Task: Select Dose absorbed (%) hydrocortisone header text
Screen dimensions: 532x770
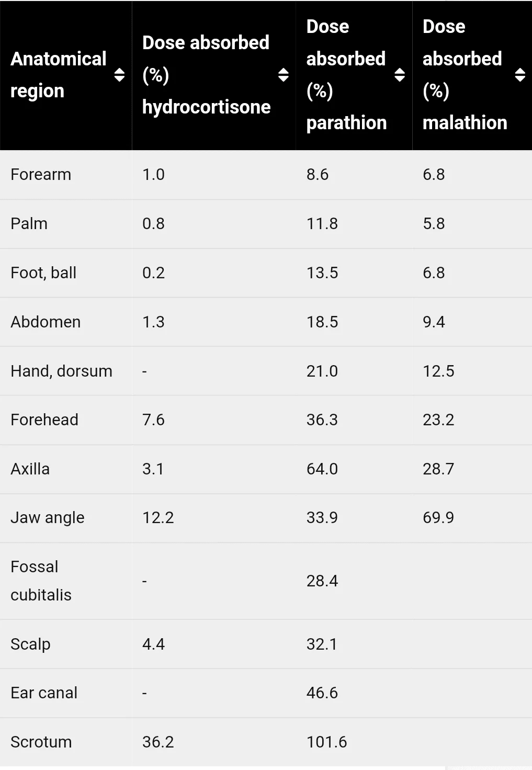Action: click(206, 75)
